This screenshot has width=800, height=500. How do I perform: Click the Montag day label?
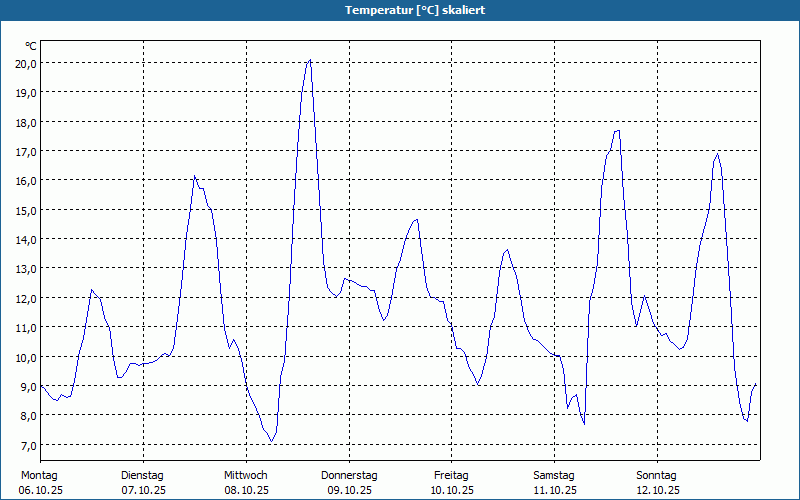coord(39,476)
